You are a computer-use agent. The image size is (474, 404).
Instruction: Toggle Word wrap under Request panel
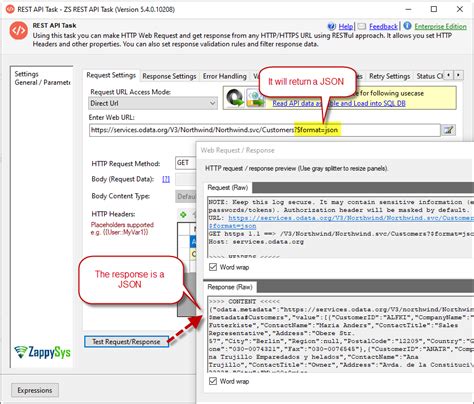tap(213, 267)
